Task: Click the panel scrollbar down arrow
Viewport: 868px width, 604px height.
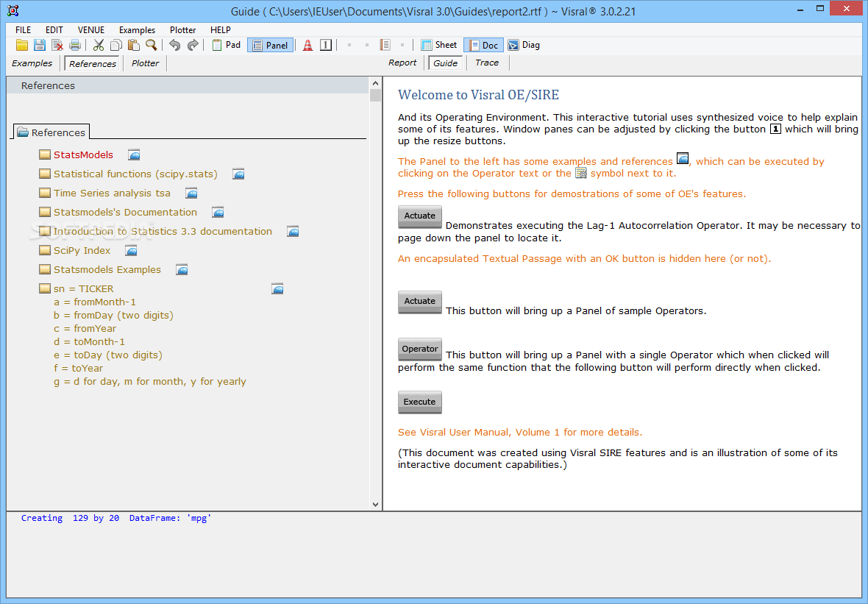Action: pos(375,505)
